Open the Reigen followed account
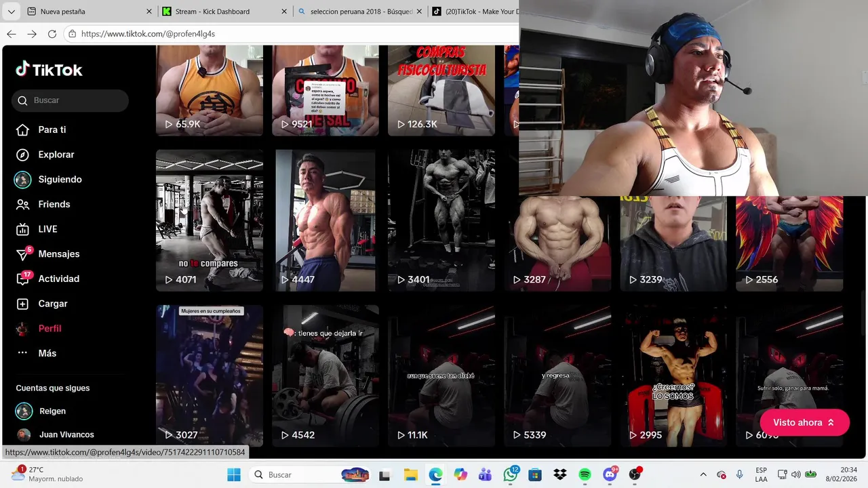868x488 pixels. click(x=41, y=411)
